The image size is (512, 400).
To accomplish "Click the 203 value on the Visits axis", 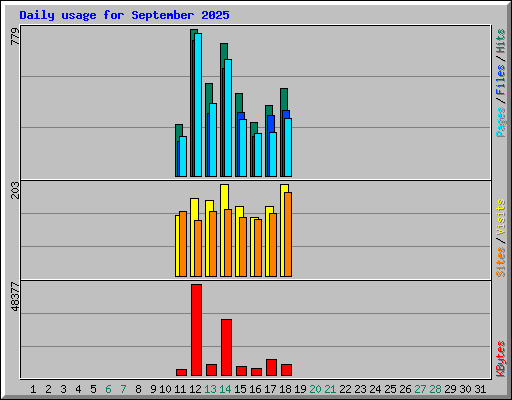I will [15, 190].
